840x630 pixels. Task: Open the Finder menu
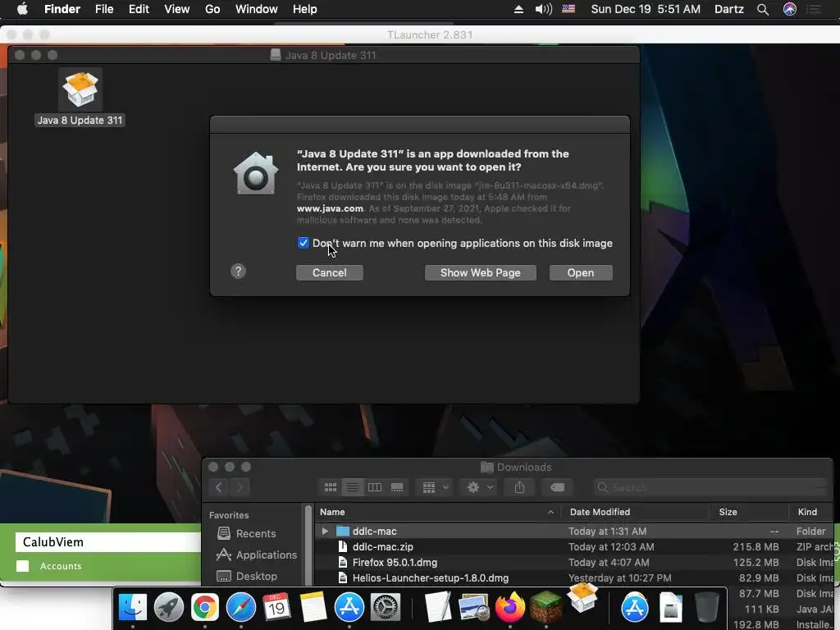(x=62, y=9)
